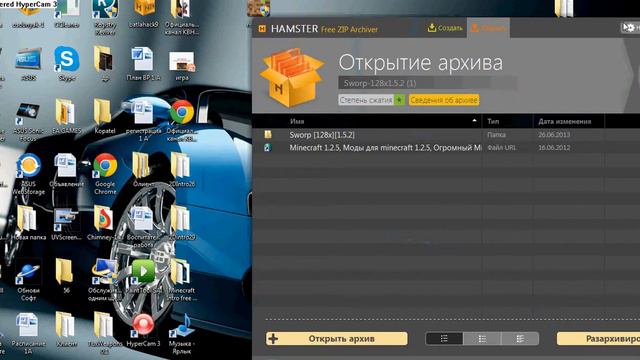The height and width of the screenshot is (360, 640).
Task: Open the Расписание 1А document
Action: tap(28, 333)
